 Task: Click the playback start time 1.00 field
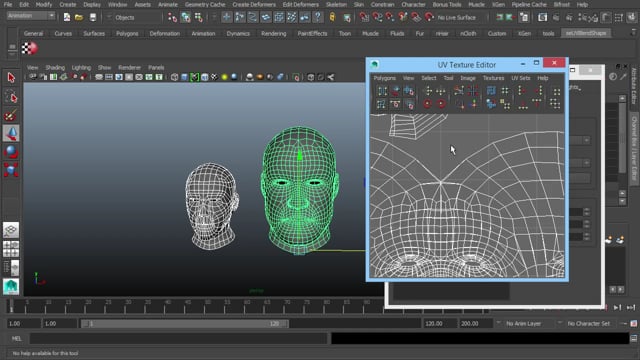(60, 324)
